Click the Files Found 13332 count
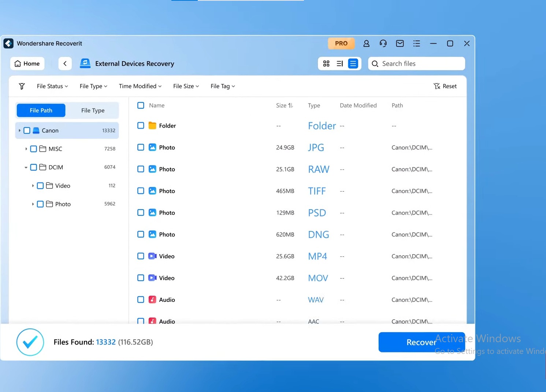This screenshot has height=392, width=546. click(106, 342)
